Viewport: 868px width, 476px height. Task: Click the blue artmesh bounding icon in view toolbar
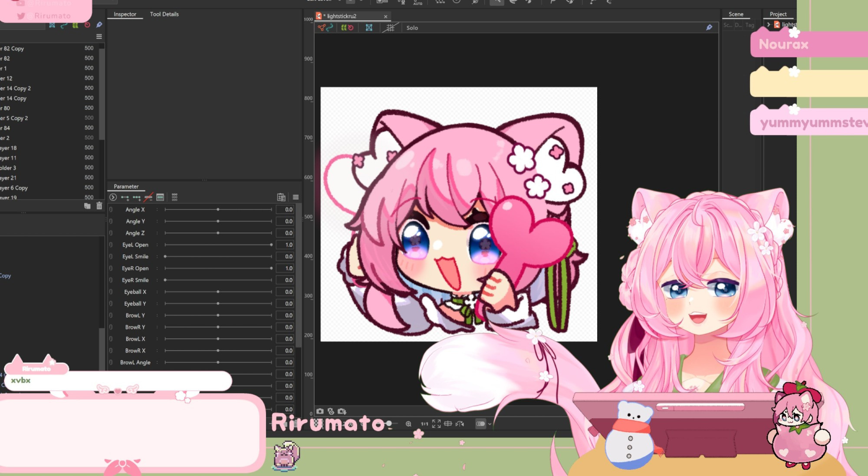coord(369,28)
